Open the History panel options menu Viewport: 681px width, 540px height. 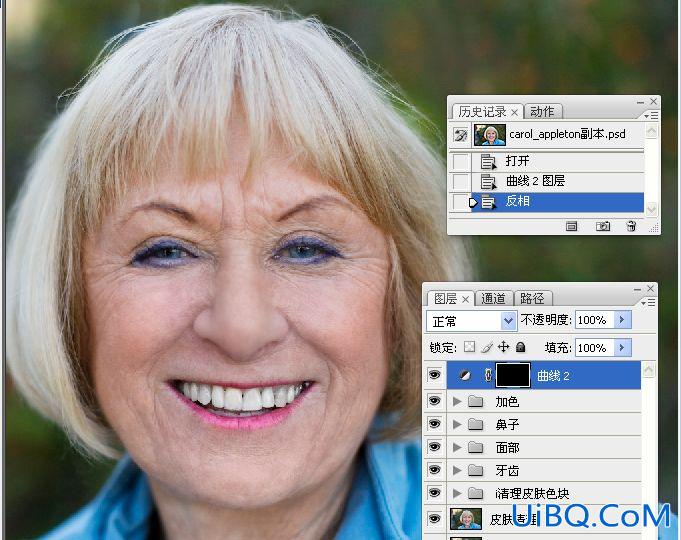tap(651, 116)
